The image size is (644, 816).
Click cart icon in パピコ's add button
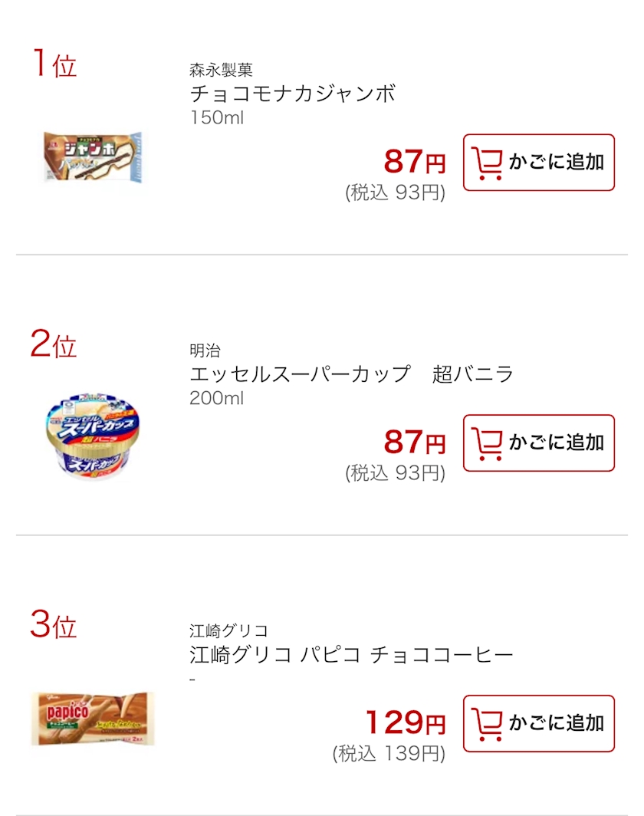[x=487, y=724]
